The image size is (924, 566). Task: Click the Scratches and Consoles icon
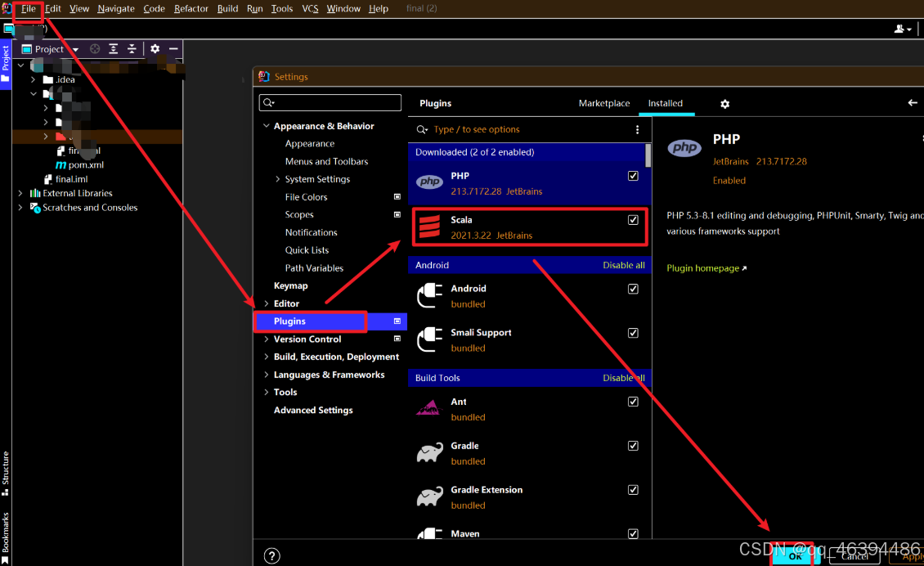(x=35, y=208)
